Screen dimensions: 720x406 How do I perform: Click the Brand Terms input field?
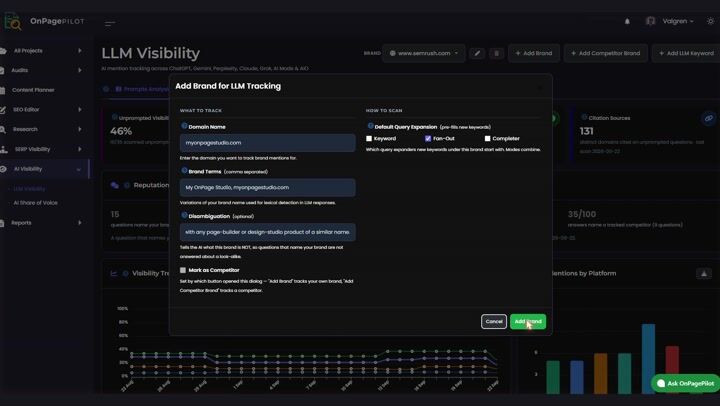(267, 187)
